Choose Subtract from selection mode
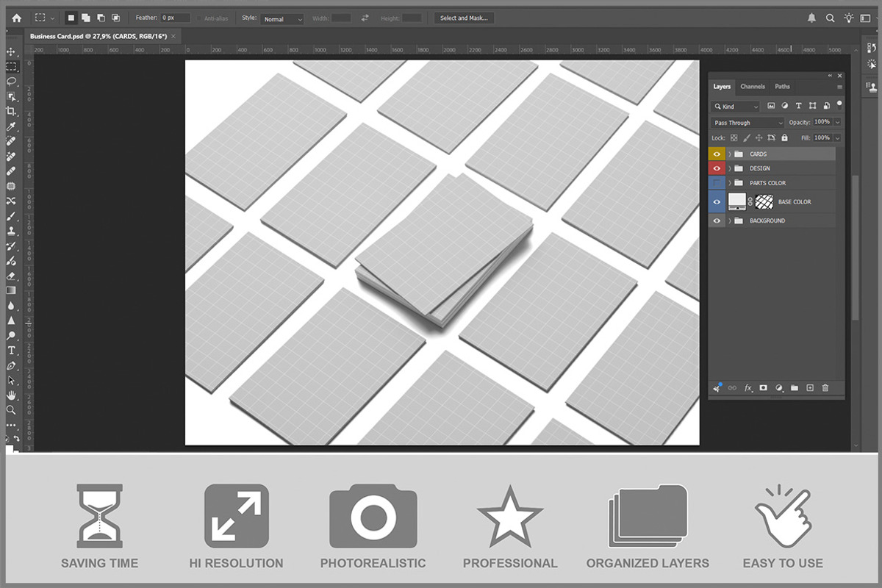 tap(101, 18)
